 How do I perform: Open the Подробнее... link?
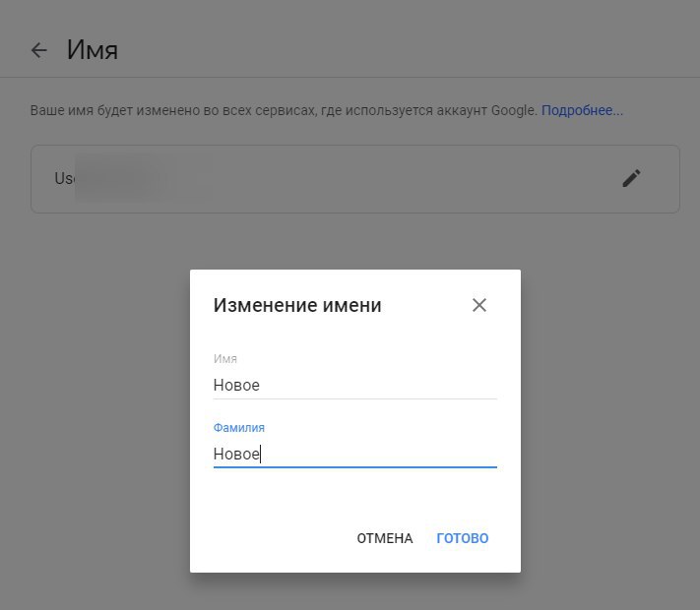(x=582, y=110)
